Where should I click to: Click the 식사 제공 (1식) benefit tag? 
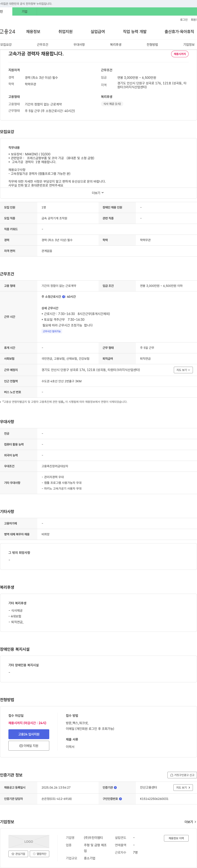tap(112, 104)
